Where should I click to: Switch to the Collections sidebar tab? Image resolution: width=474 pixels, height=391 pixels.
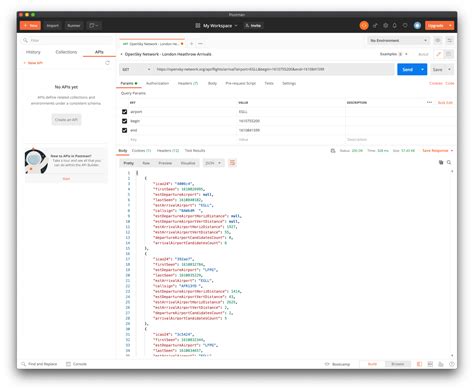(x=66, y=52)
